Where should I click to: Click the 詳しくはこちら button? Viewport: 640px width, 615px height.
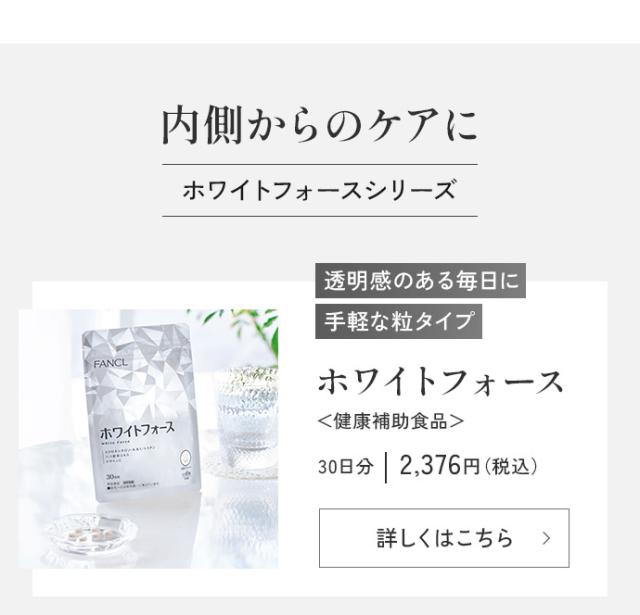[x=444, y=538]
